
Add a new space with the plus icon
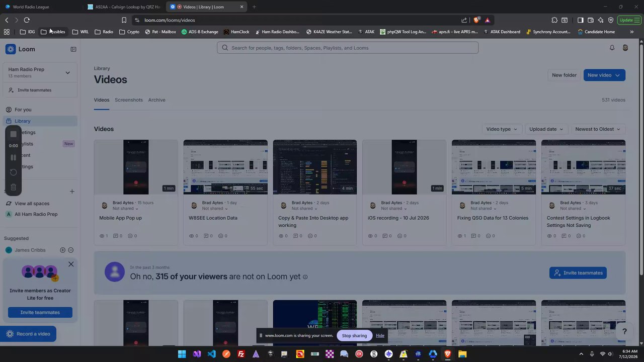click(x=72, y=192)
